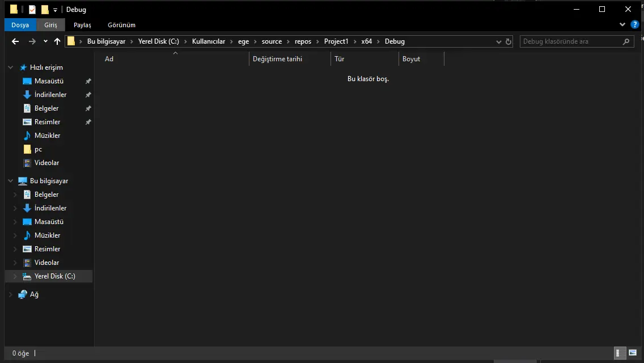Open Müzikler under Hızlı erişim
644x363 pixels.
(47, 135)
